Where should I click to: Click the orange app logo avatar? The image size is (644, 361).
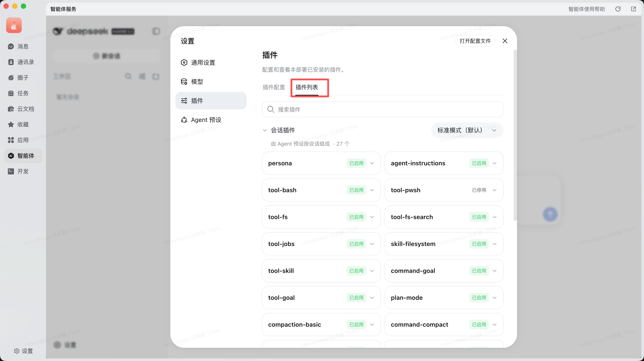click(x=14, y=25)
